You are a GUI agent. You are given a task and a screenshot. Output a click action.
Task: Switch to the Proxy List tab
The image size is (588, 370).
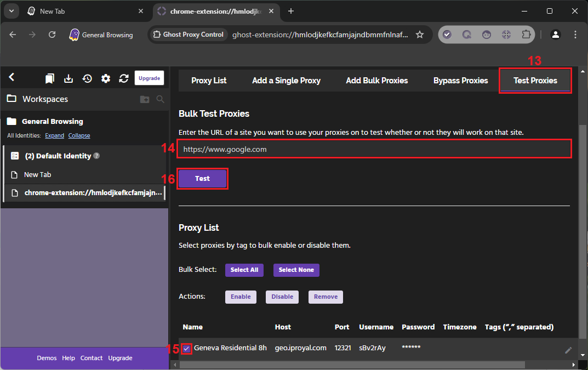point(209,81)
